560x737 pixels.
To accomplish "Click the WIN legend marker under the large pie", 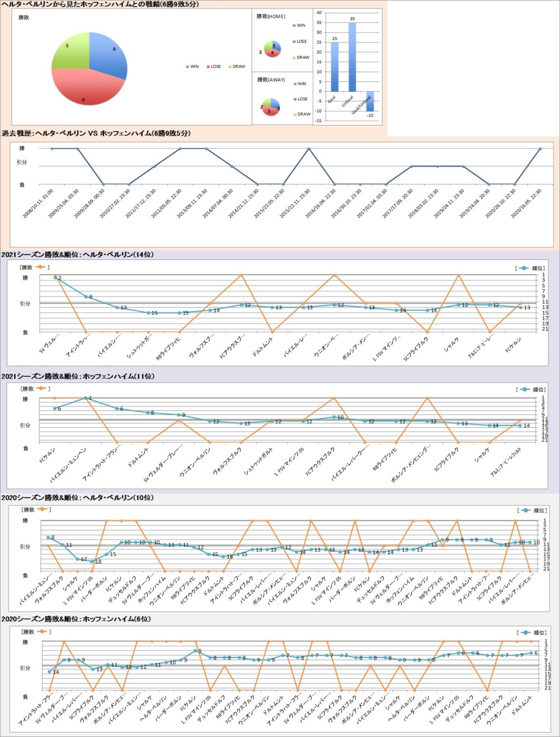I will click(x=188, y=67).
